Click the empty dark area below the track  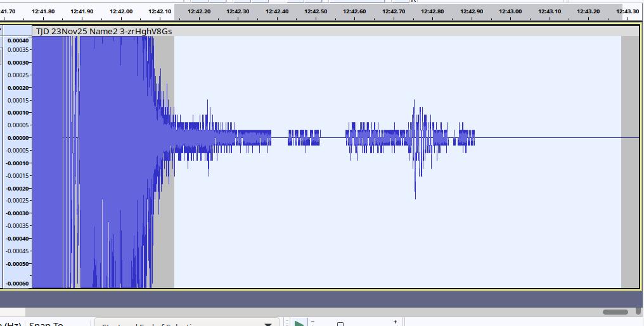[x=317, y=299]
